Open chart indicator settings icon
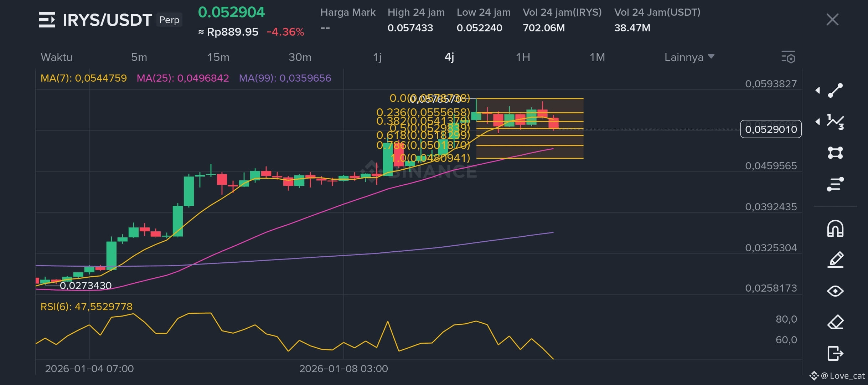 coord(788,57)
